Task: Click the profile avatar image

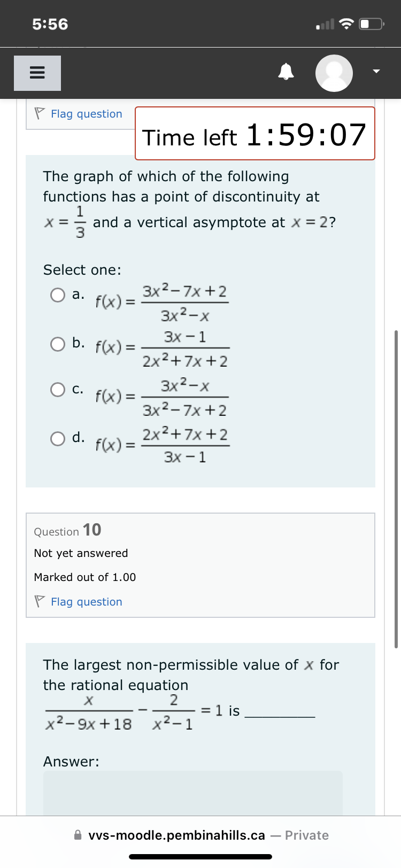Action: (x=334, y=72)
